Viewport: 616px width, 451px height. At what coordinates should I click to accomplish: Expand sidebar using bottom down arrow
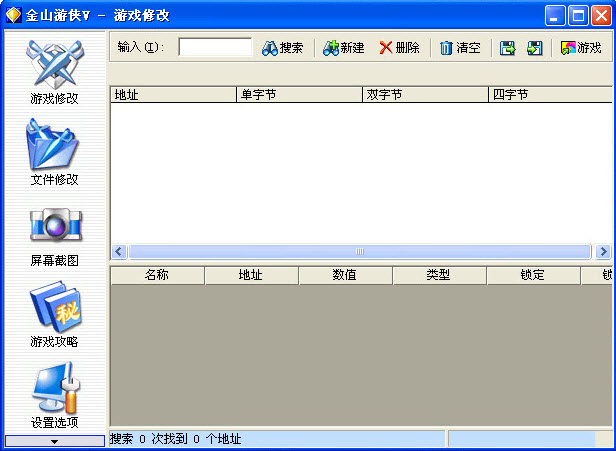point(55,441)
